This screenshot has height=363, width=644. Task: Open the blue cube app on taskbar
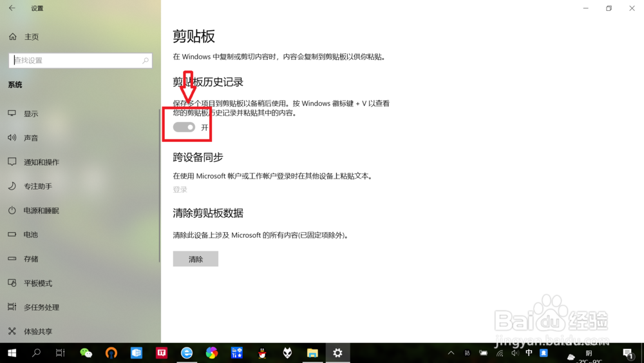point(137,353)
